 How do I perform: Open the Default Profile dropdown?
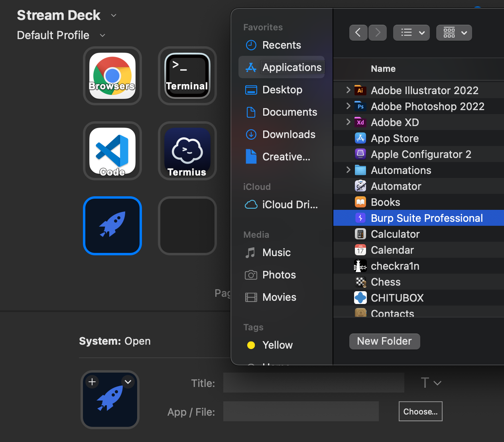(x=102, y=35)
